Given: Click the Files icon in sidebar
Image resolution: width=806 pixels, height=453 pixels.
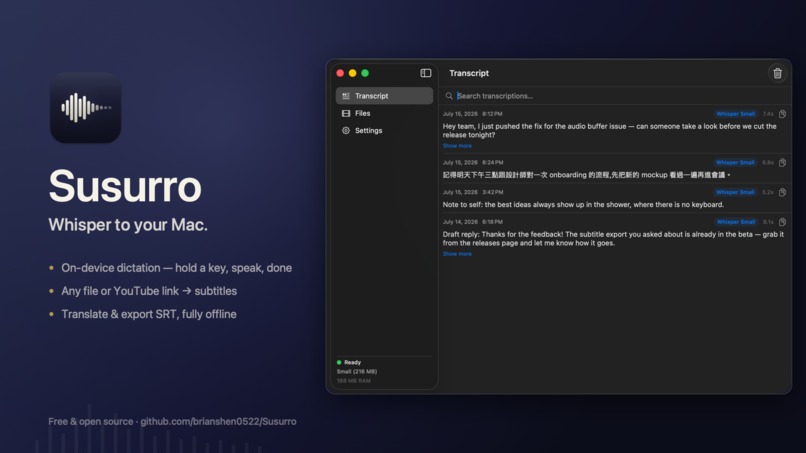Looking at the screenshot, I should (346, 113).
